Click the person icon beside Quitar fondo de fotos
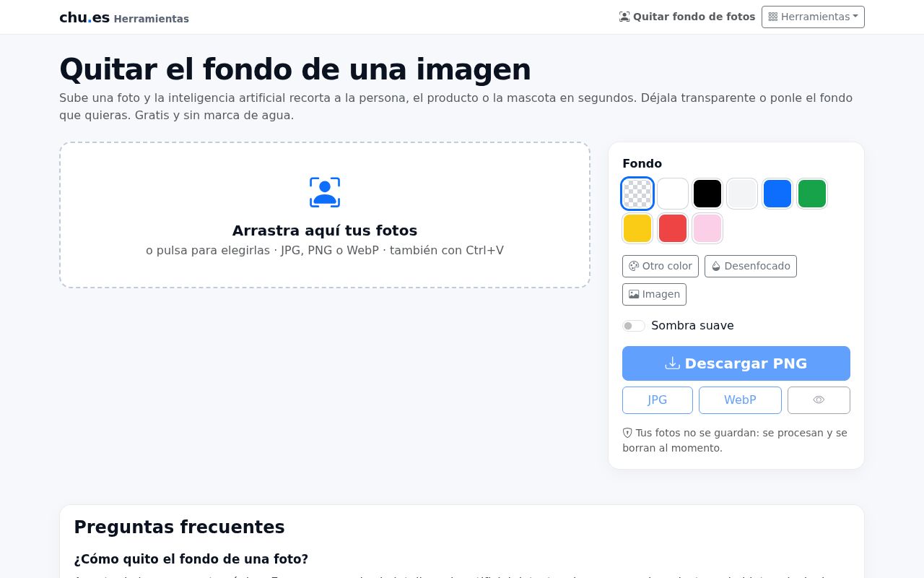 (x=624, y=17)
